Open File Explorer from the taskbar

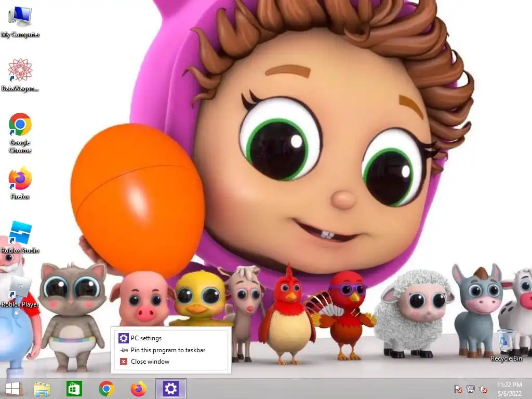[x=42, y=389]
